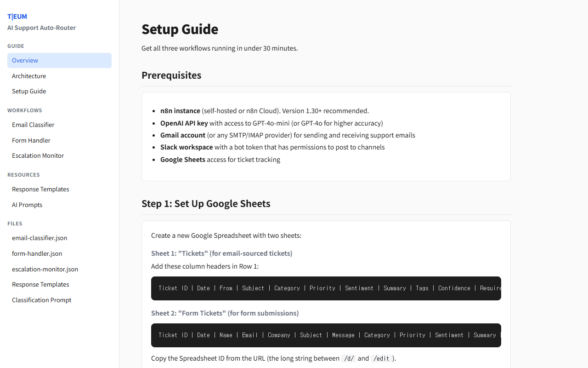The image size is (588, 368).
Task: Open the email-classifier.json file
Action: [40, 238]
